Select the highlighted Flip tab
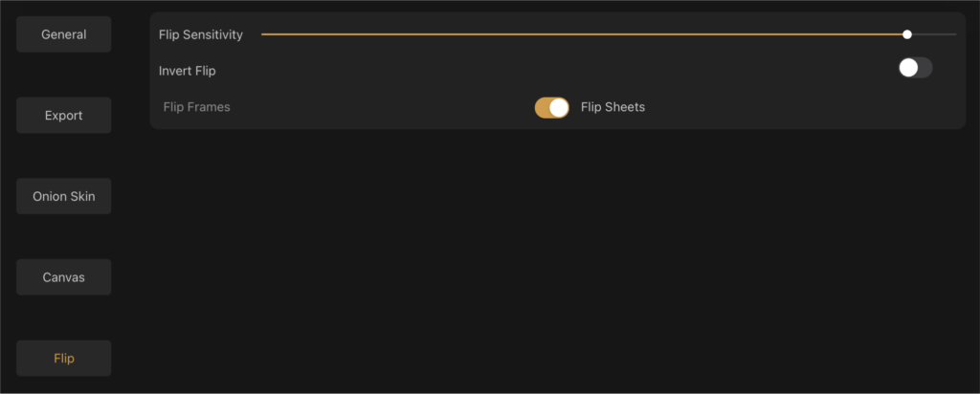The height and width of the screenshot is (394, 980). click(64, 359)
